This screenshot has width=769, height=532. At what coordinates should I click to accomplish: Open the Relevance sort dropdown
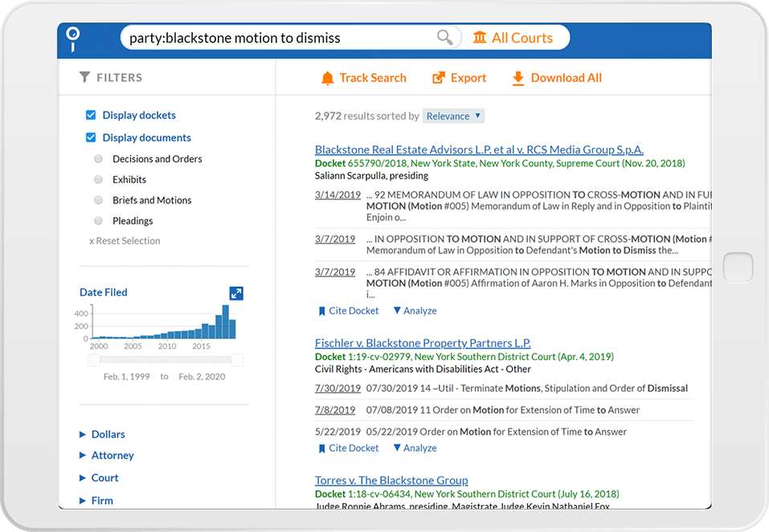tap(453, 116)
